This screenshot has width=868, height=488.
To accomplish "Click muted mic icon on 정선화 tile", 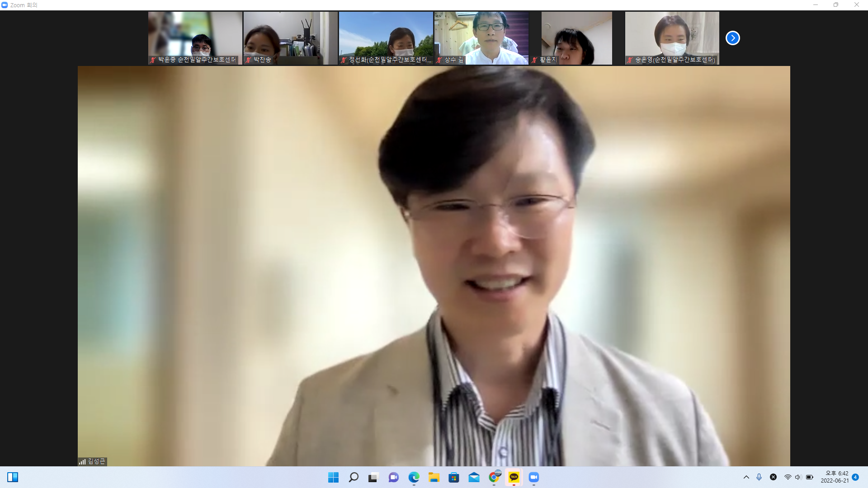I will (344, 60).
